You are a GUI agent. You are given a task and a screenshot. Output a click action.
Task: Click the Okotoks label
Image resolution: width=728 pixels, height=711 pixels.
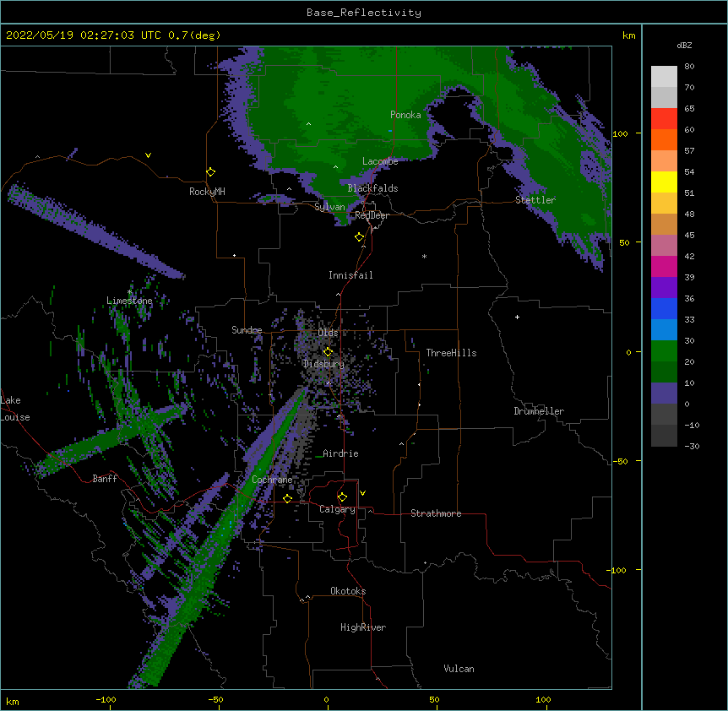348,591
